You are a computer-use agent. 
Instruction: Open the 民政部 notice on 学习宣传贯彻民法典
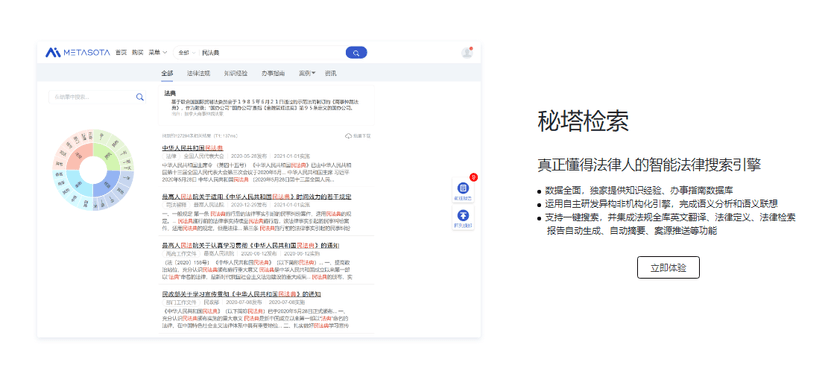242,294
